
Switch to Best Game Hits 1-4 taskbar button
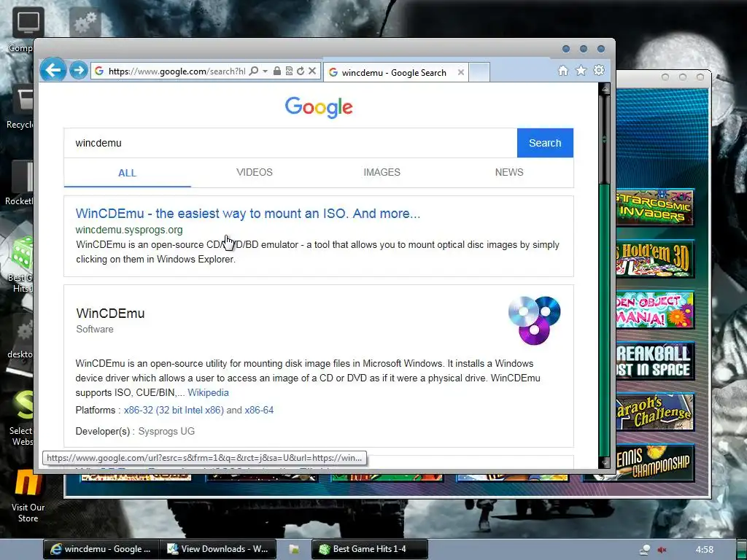click(370, 549)
